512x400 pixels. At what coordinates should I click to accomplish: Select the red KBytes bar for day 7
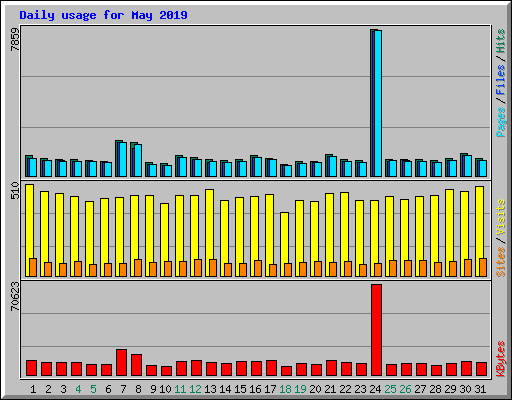[121, 363]
